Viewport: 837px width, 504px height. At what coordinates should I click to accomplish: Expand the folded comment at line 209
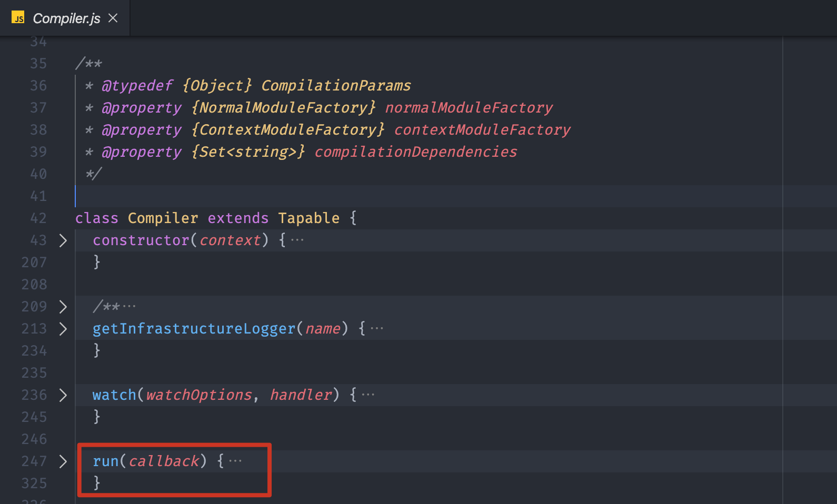coord(63,307)
